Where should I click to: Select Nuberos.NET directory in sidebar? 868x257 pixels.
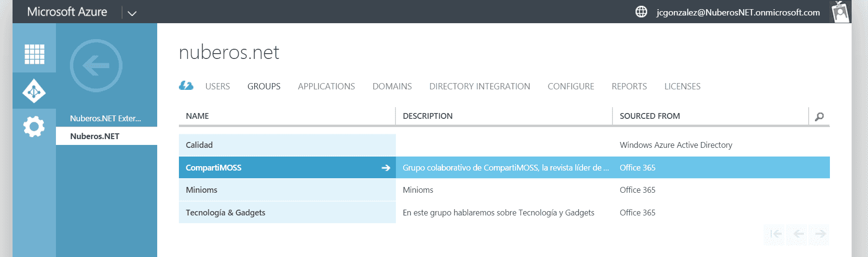107,136
